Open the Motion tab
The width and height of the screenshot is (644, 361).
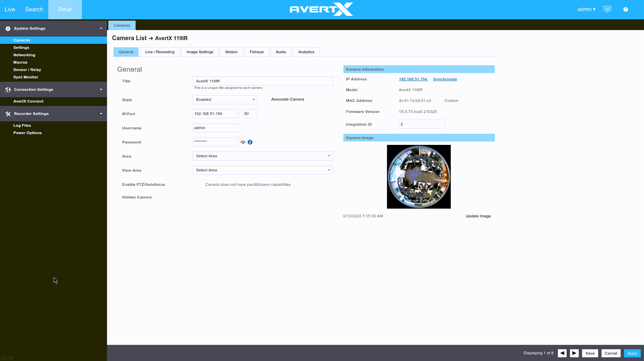click(x=231, y=52)
